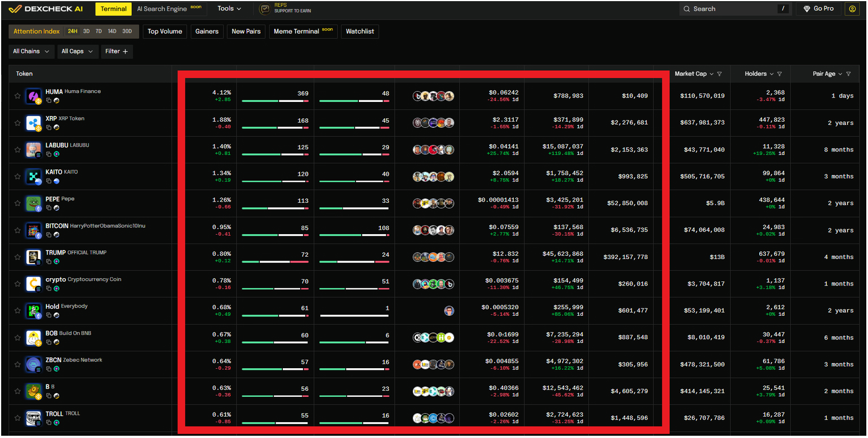Click the Go Pro button

pos(818,9)
